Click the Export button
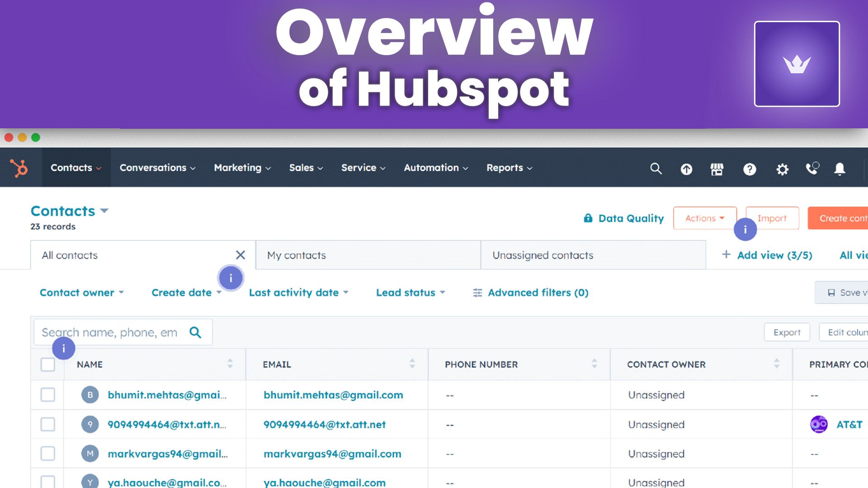 787,332
